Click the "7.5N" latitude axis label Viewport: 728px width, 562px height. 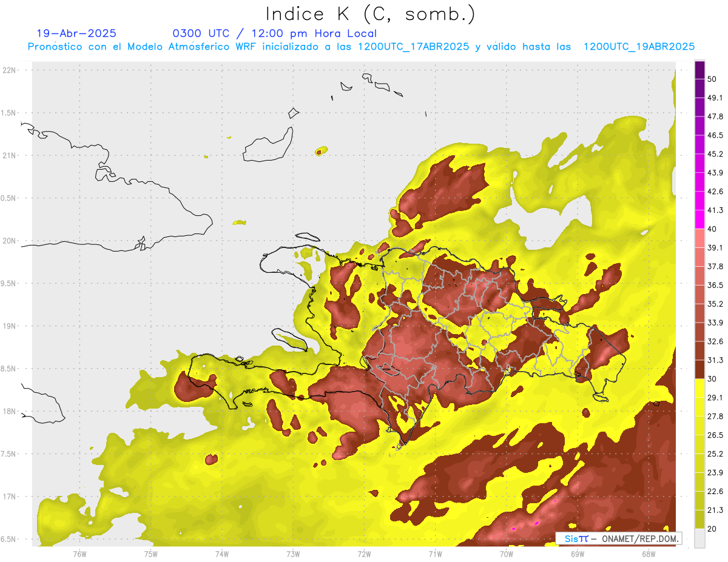(9, 454)
